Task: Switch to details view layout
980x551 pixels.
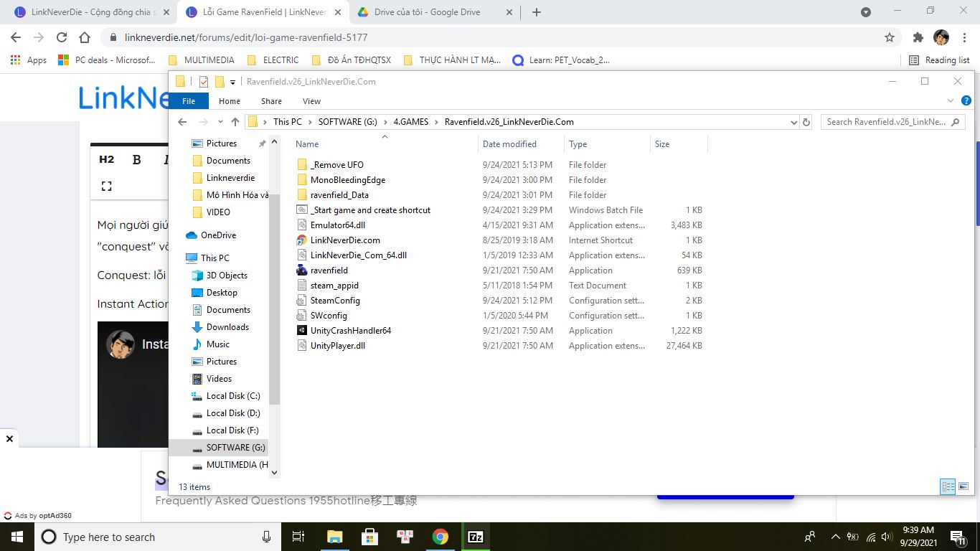Action: [948, 486]
